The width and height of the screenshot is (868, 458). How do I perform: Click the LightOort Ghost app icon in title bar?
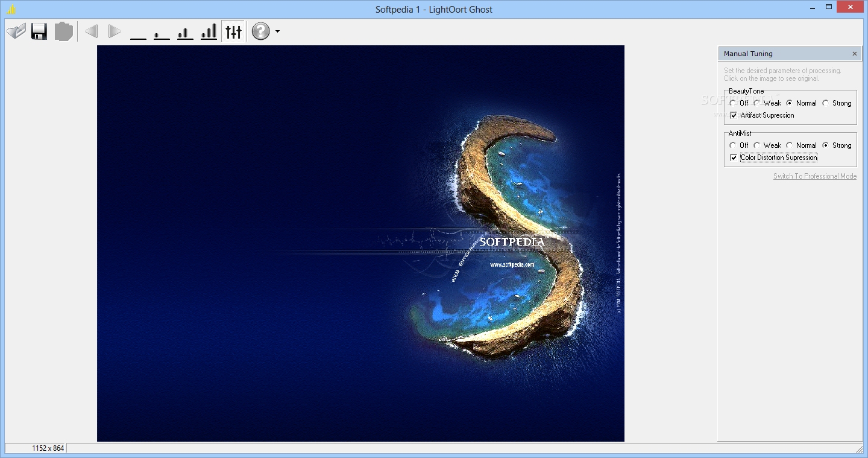coord(11,9)
